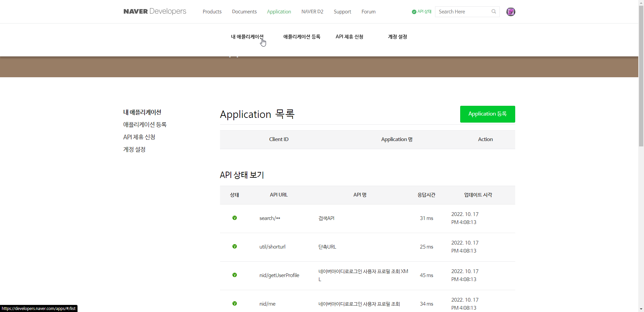Click the 네이버아이디로그인 사용자 프로필 조회 XML cell
This screenshot has width=644, height=312.
click(363, 275)
